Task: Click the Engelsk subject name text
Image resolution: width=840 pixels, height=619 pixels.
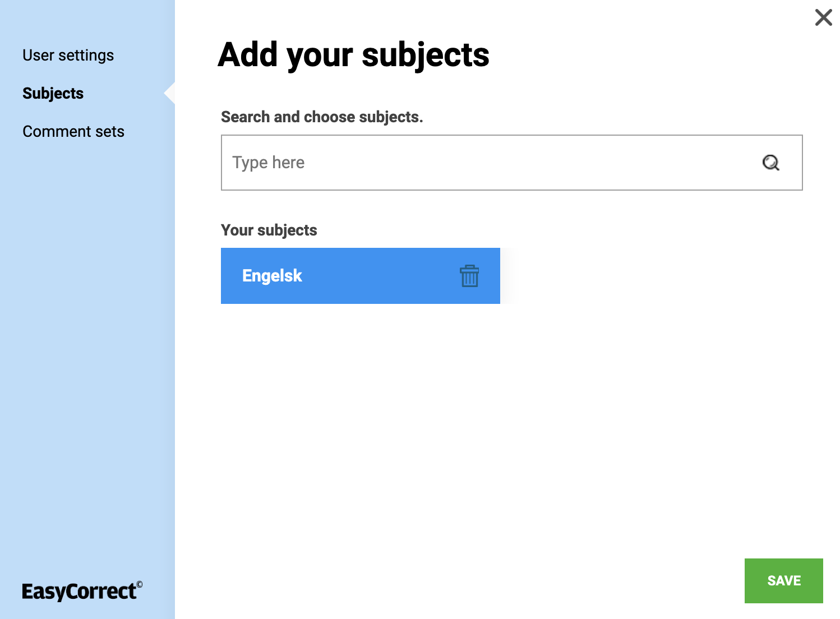Action: tap(272, 276)
